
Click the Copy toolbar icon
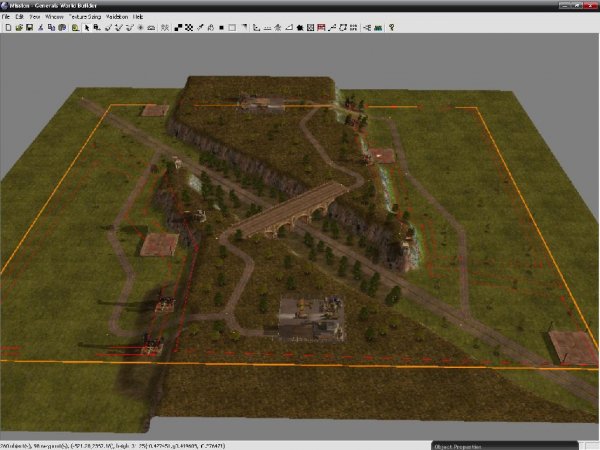click(51, 27)
